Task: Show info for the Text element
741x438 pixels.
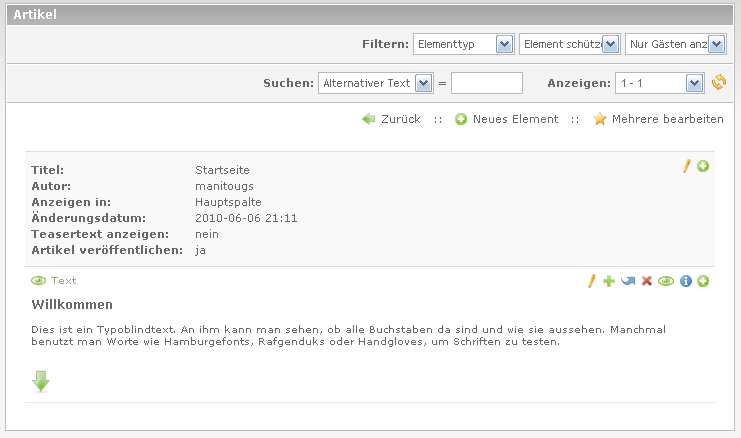Action: pyautogui.click(x=686, y=281)
